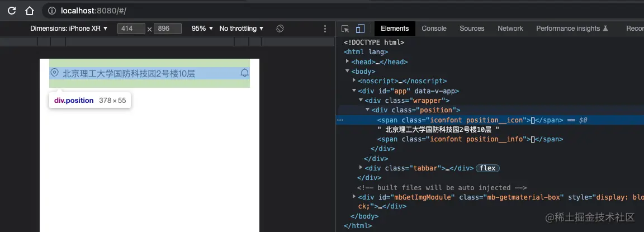Toggle the device toolbar mode
Image resolution: width=644 pixels, height=232 pixels.
click(x=360, y=29)
